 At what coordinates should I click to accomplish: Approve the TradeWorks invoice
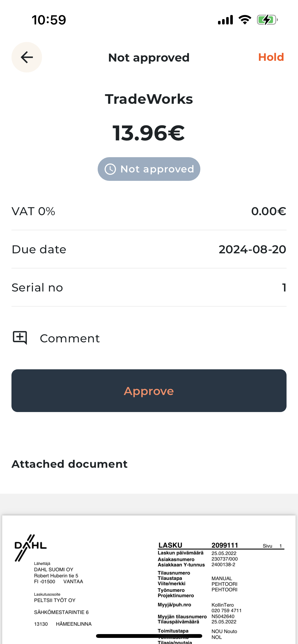149,391
